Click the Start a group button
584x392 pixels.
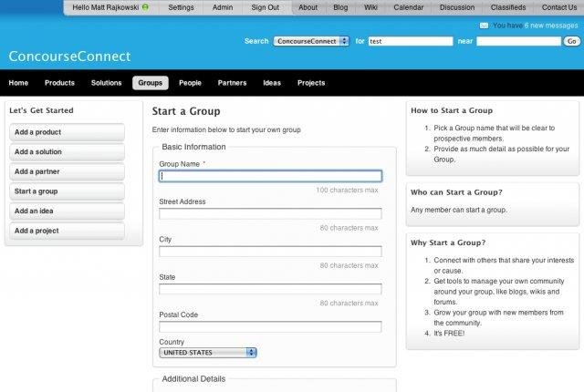67,191
